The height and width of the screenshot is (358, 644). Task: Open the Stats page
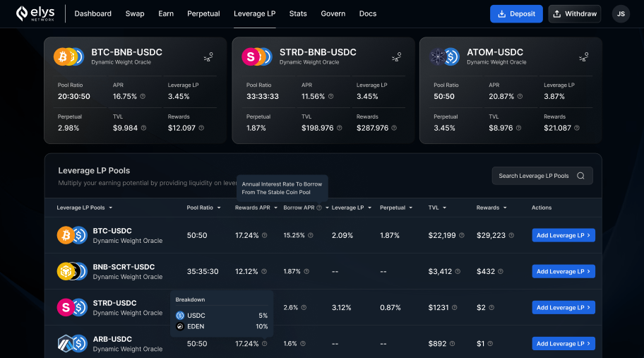click(x=298, y=13)
